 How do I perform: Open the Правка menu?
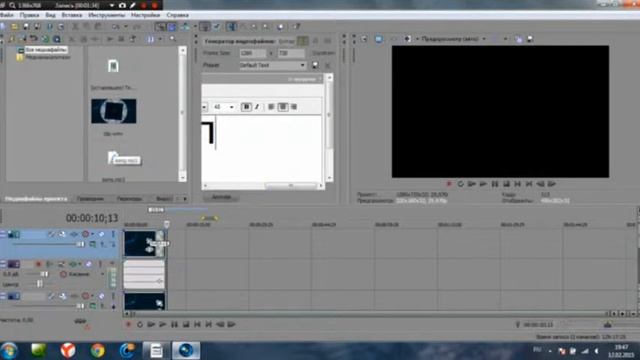29,15
